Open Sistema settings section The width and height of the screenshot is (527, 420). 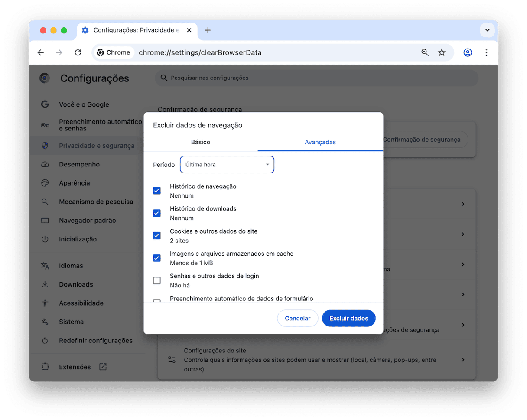(72, 322)
